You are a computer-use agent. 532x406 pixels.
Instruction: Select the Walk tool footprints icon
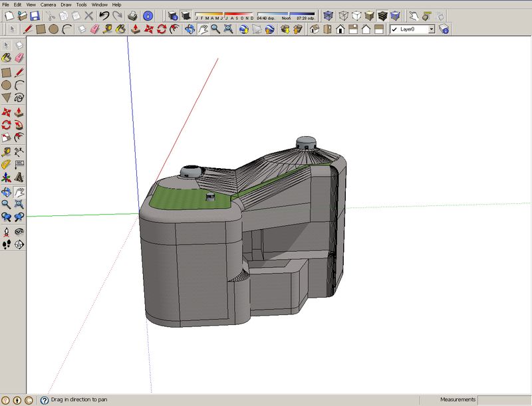(6, 245)
